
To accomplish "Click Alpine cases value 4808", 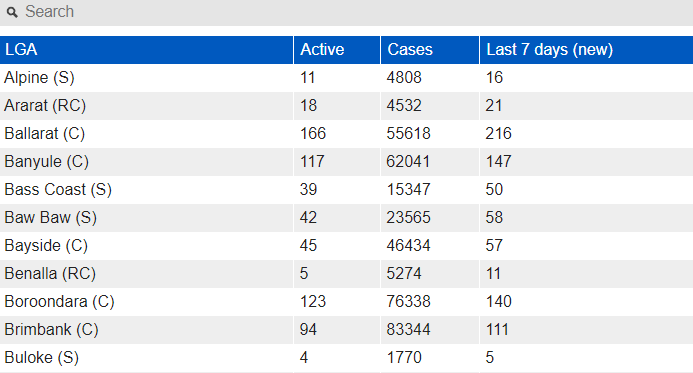I will pos(404,78).
